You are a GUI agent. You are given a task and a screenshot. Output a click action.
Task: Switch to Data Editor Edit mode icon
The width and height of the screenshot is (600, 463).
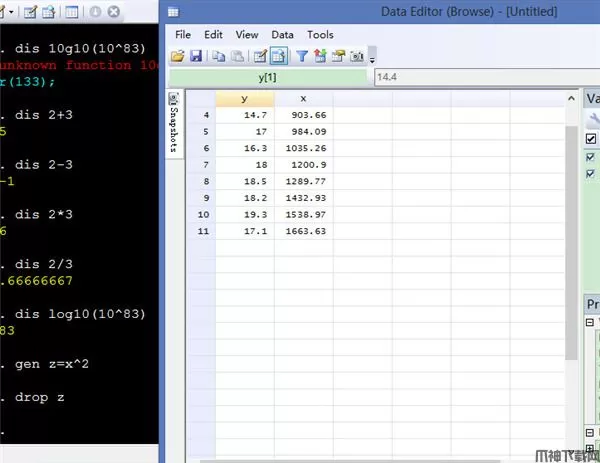coord(260,56)
